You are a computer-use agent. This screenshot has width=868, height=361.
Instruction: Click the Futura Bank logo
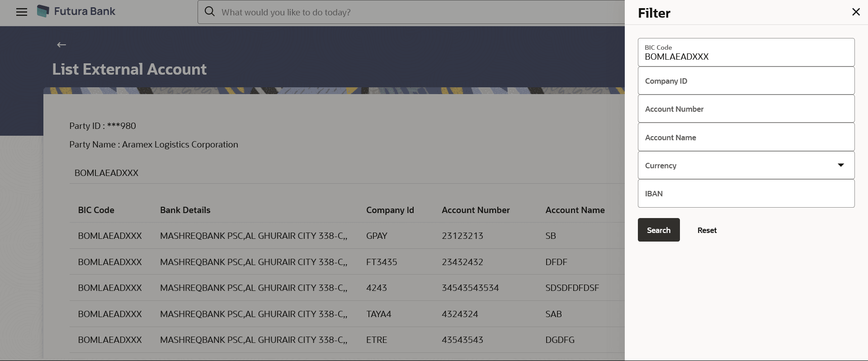(x=76, y=11)
